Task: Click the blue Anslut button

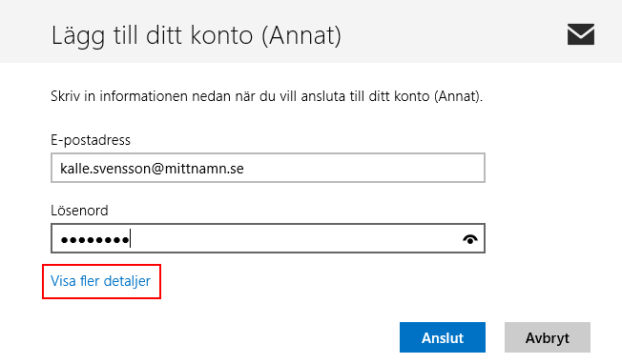Action: 443,337
